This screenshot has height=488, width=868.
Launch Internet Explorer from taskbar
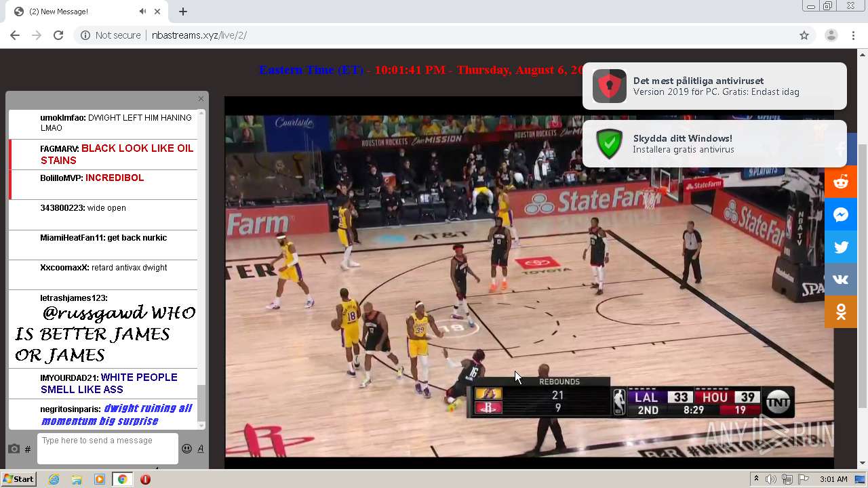coord(54,479)
